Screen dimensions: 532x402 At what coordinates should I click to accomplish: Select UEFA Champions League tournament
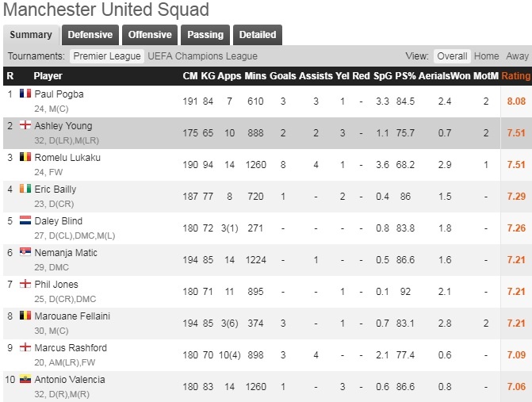(x=203, y=56)
